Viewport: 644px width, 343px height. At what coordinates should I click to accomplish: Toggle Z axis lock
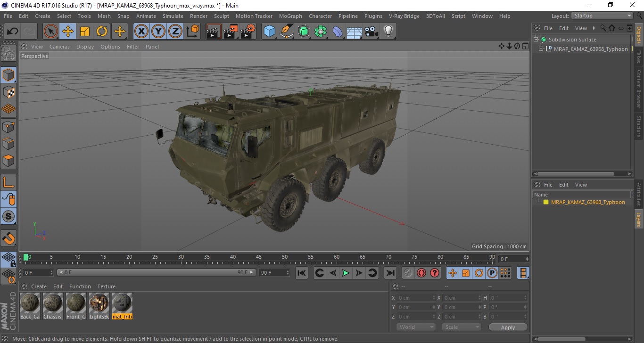coord(175,32)
